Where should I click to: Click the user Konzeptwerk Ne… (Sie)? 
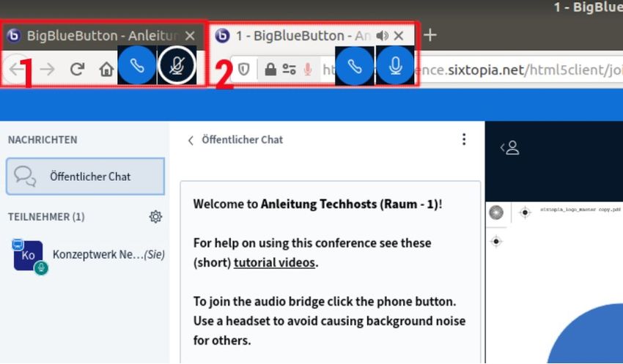point(87,255)
